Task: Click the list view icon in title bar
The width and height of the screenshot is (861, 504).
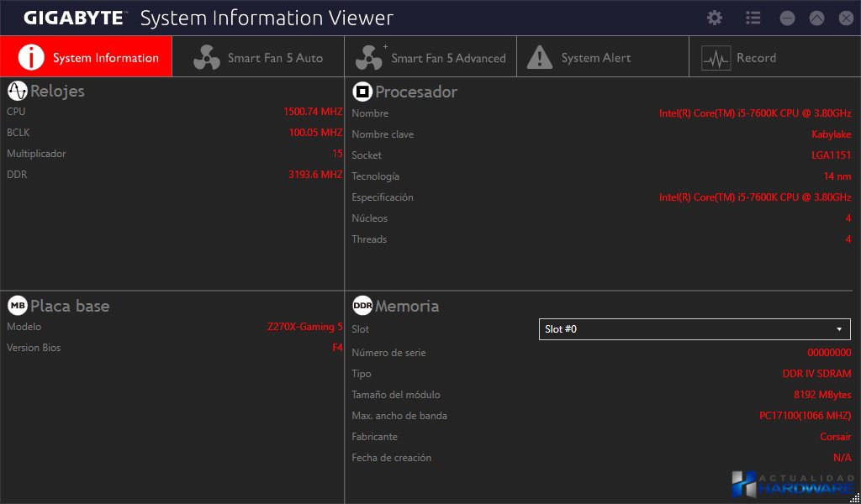Action: coord(753,18)
